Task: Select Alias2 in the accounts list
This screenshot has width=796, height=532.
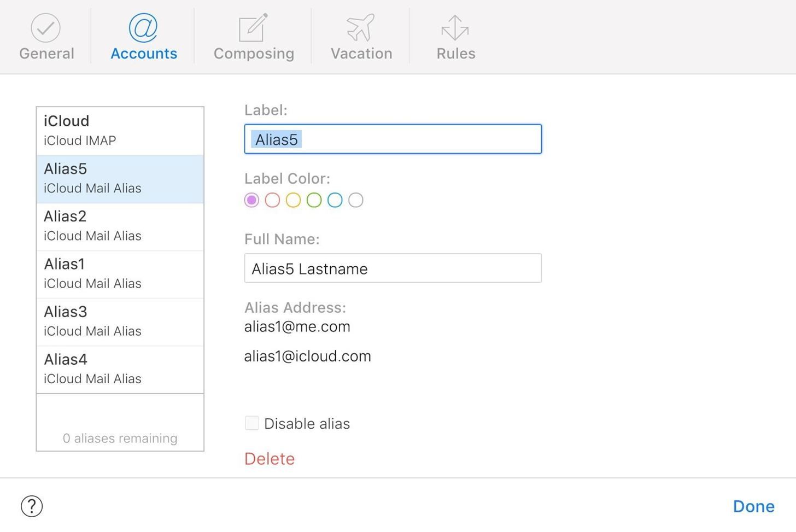Action: pos(120,226)
